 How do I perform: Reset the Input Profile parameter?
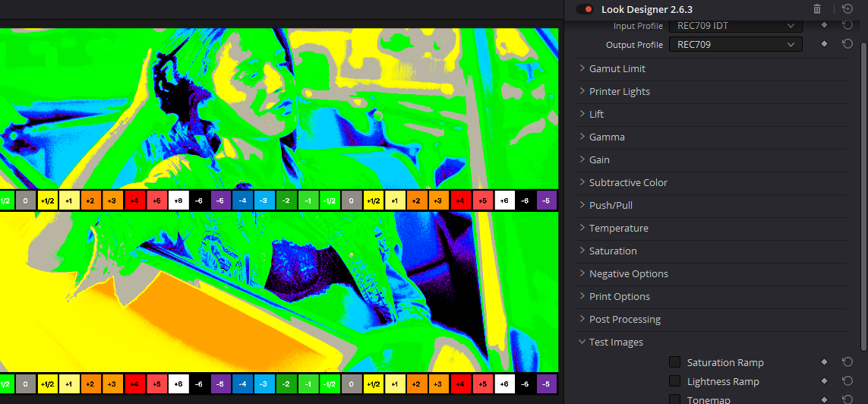pyautogui.click(x=847, y=25)
